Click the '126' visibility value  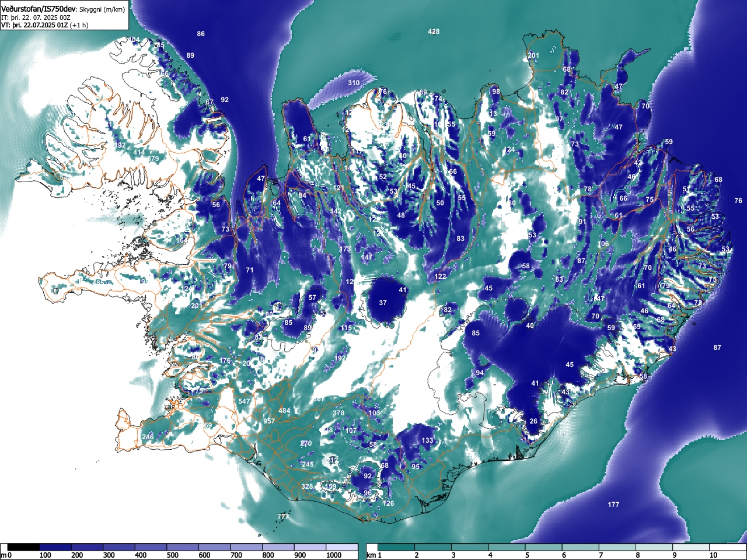point(389,503)
